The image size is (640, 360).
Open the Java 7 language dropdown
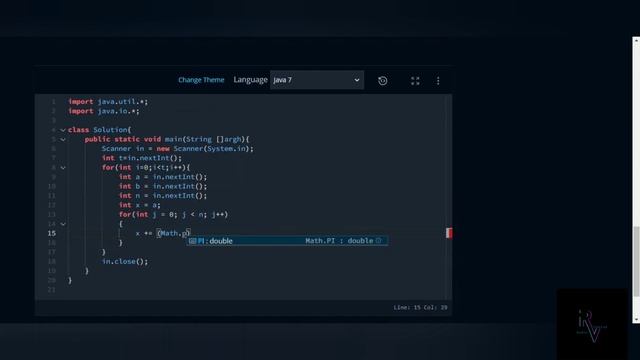pos(317,80)
